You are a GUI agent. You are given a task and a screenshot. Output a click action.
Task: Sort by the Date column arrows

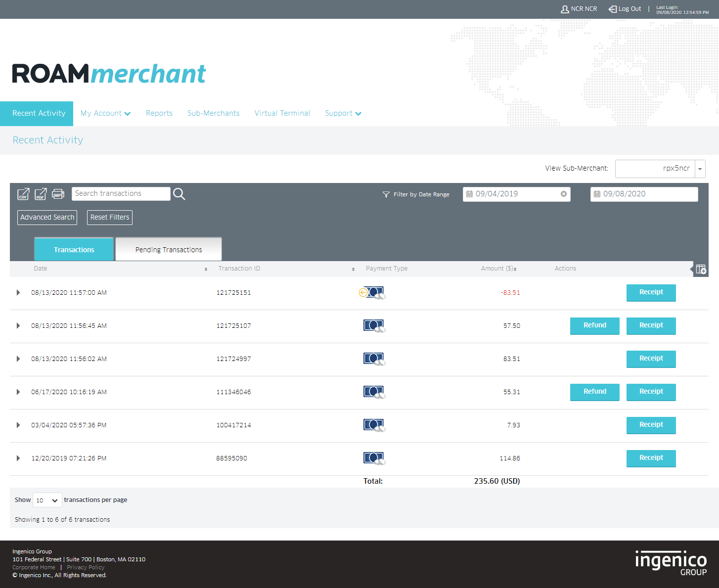pyautogui.click(x=206, y=269)
